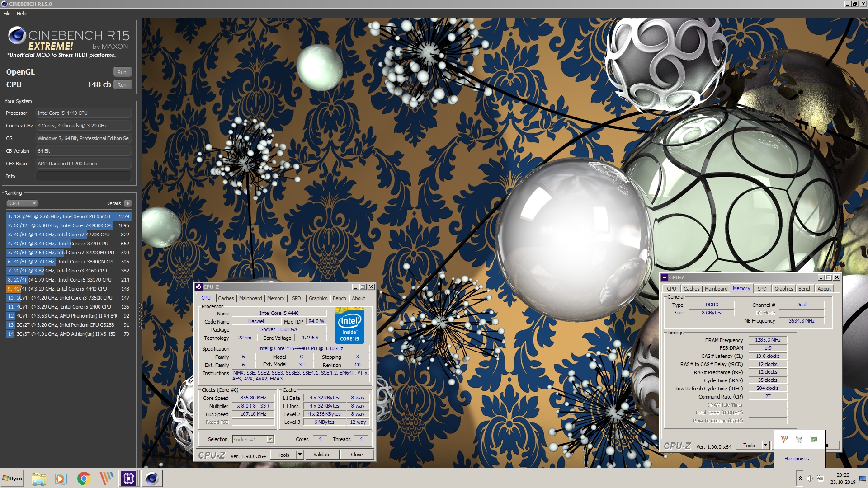Viewport: 868px width, 488px height.
Task: Click the left panel splitter grip
Action: coord(140,316)
